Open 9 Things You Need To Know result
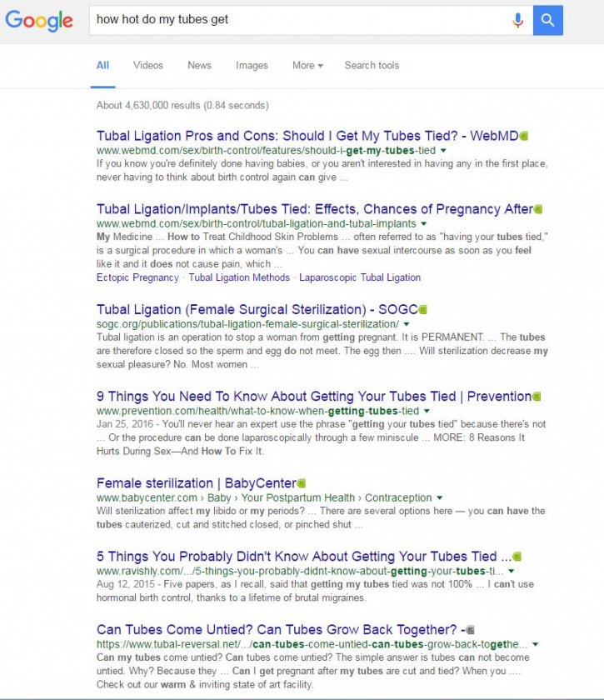Screen dimensions: 604x700 314,396
